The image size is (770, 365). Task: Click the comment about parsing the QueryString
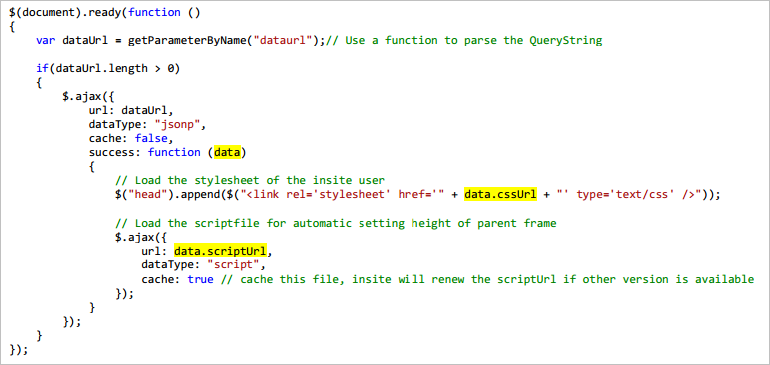point(464,40)
